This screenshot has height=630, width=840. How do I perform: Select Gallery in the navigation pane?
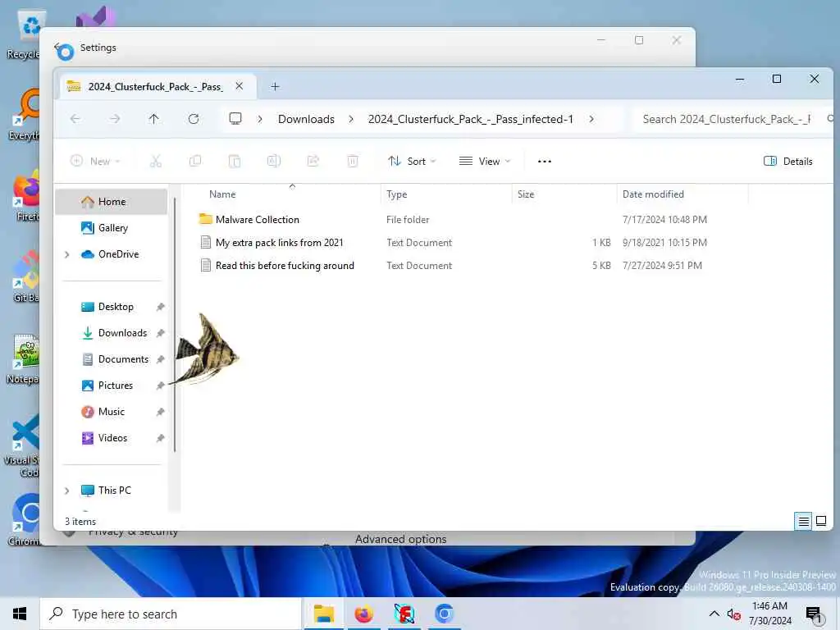pyautogui.click(x=112, y=228)
